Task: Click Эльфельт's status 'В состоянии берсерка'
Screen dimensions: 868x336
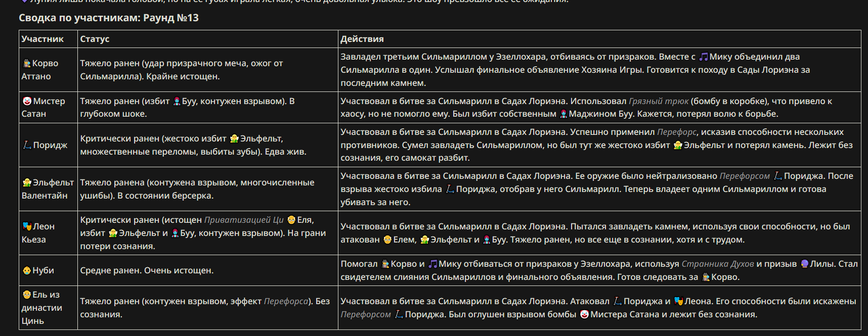Action: (x=165, y=196)
